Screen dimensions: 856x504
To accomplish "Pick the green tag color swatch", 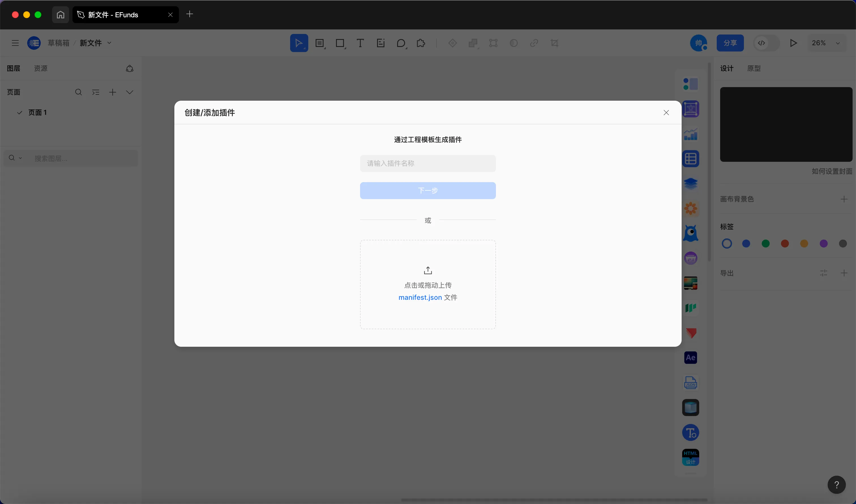I will tap(766, 244).
